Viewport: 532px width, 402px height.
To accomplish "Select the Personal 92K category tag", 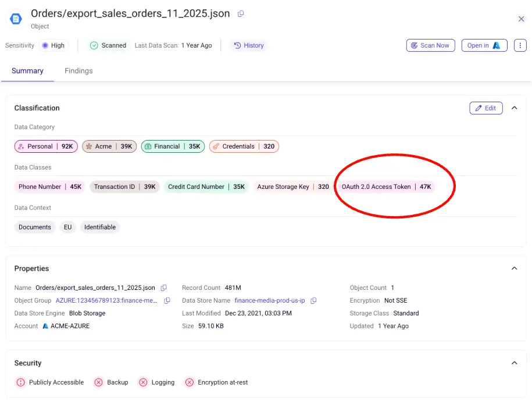I will (46, 146).
